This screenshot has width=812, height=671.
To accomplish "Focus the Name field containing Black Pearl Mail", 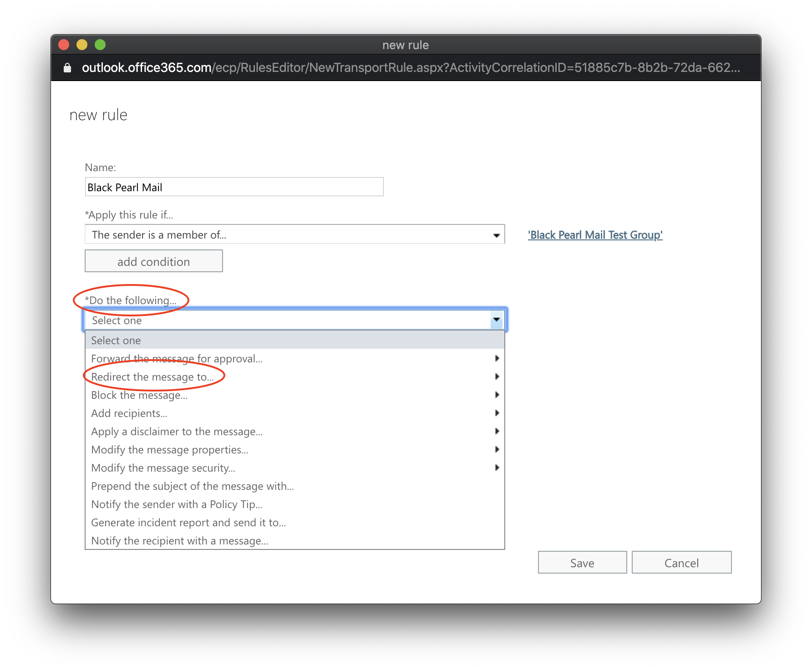I will click(234, 187).
